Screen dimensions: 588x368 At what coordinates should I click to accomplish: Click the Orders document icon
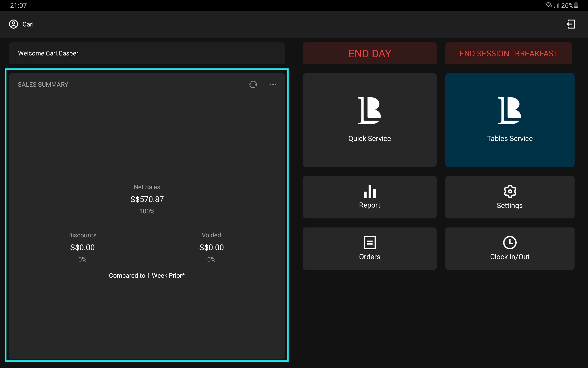click(x=370, y=242)
